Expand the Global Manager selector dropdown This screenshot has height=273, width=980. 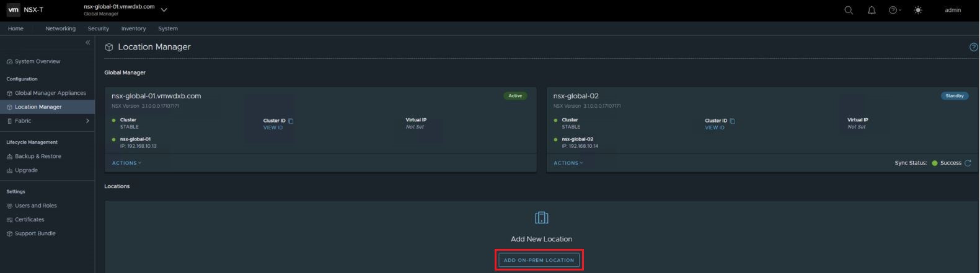[164, 10]
